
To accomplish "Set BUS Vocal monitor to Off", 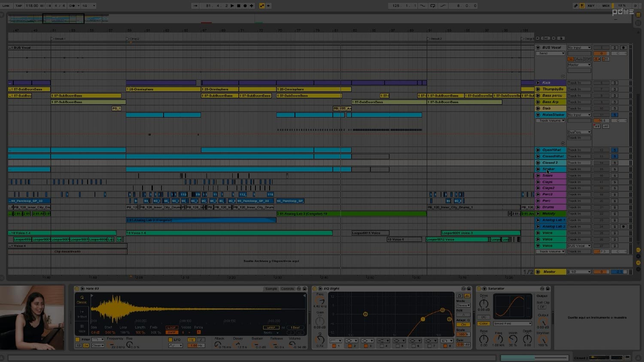I will point(588,59).
